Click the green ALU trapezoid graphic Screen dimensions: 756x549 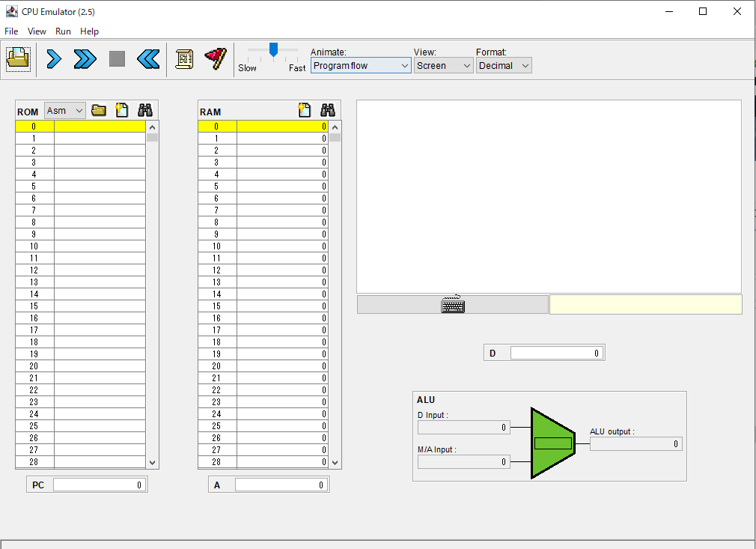tap(552, 443)
